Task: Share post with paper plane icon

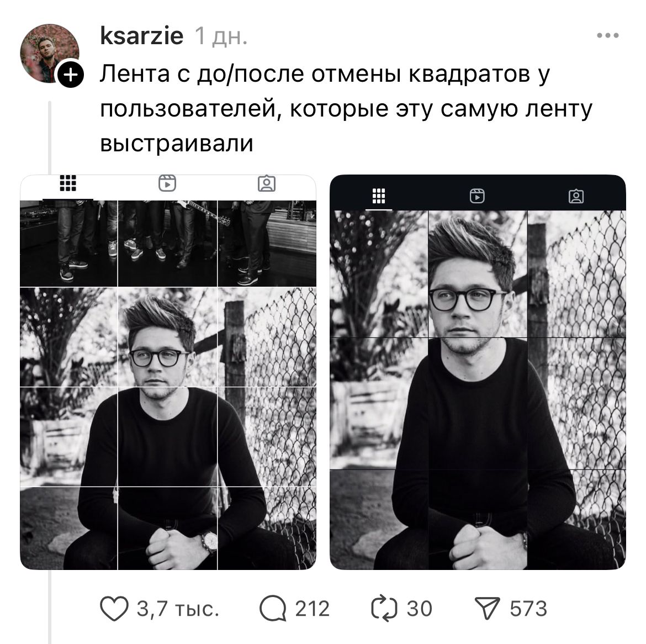Action: tap(488, 608)
